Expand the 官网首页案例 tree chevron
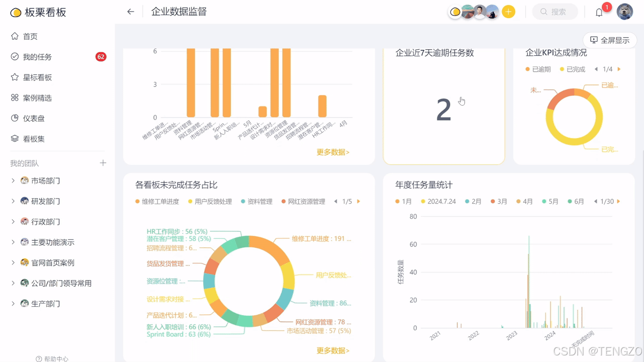This screenshot has width=644, height=362. pos(13,262)
